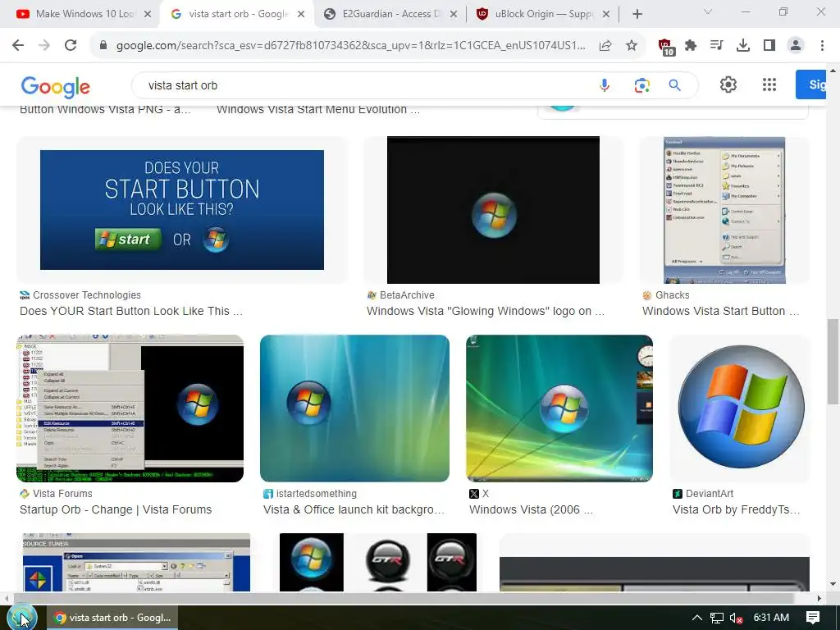The image size is (840, 630).
Task: Open a new browser tab
Action: pyautogui.click(x=637, y=14)
